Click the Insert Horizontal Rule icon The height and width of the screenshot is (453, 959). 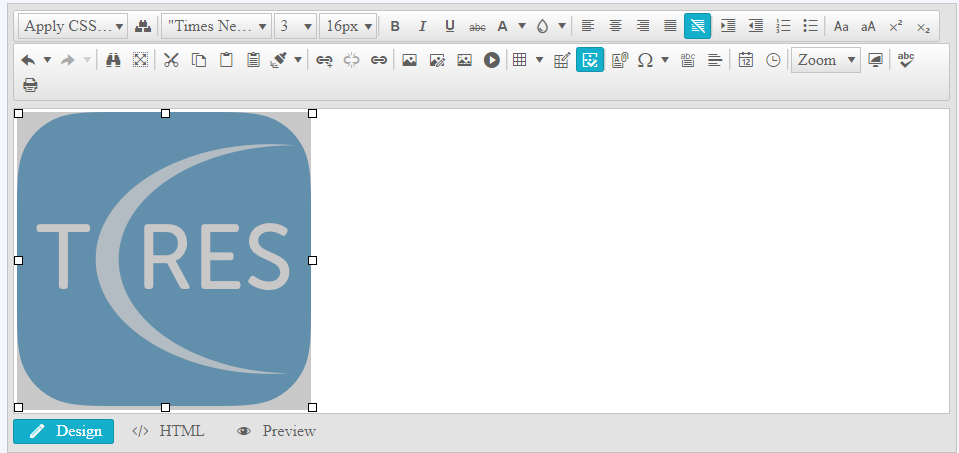pyautogui.click(x=715, y=60)
